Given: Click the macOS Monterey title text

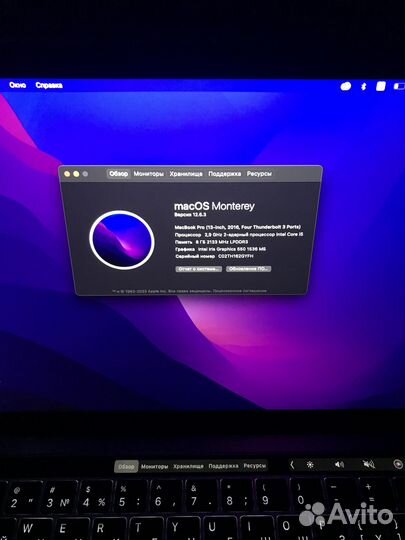Looking at the screenshot, I should pyautogui.click(x=214, y=206).
